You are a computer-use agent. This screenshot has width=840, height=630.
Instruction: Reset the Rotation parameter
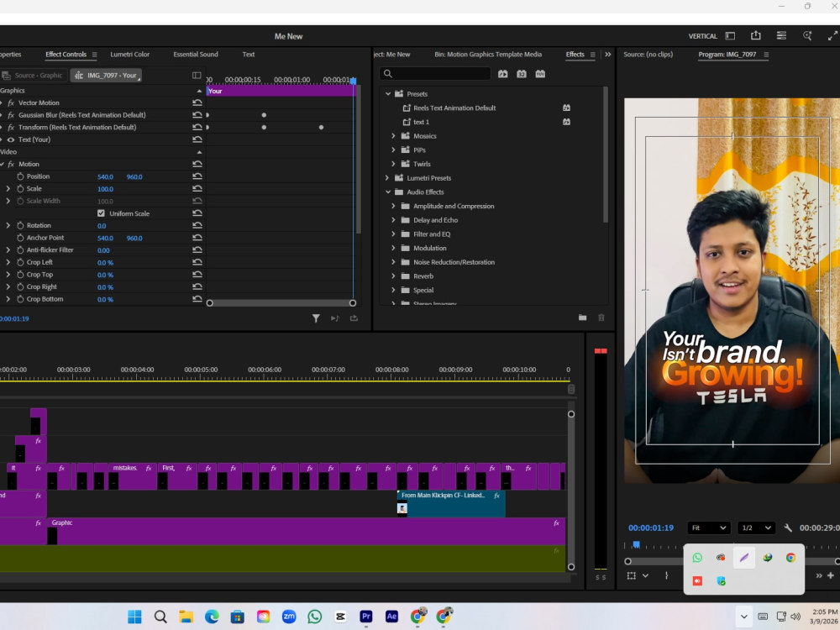197,225
